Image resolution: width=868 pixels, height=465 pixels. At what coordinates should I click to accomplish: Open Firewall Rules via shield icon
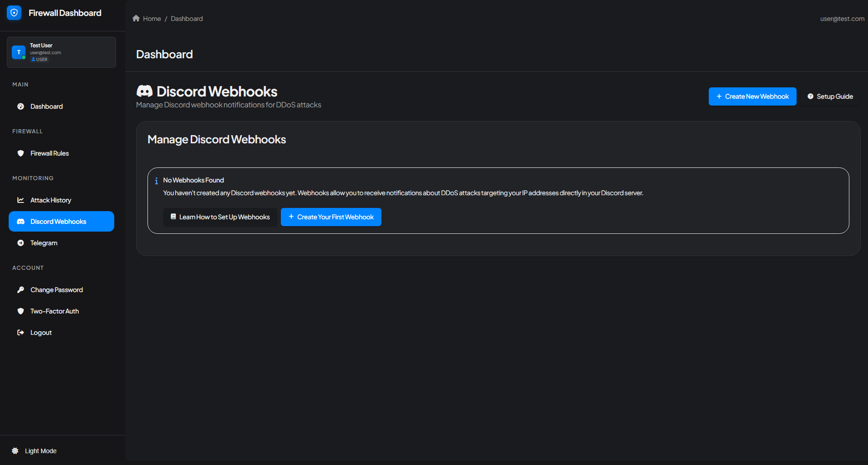(21, 153)
